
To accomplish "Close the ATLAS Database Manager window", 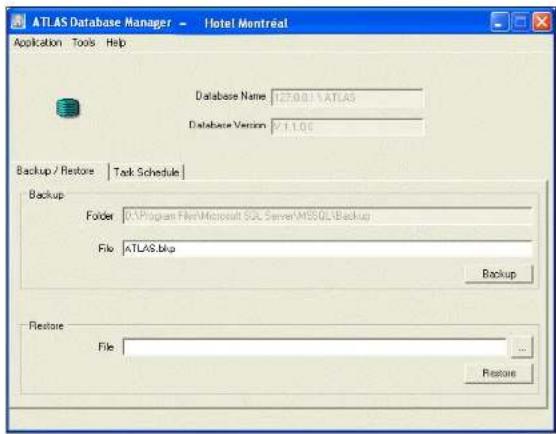I will point(542,22).
